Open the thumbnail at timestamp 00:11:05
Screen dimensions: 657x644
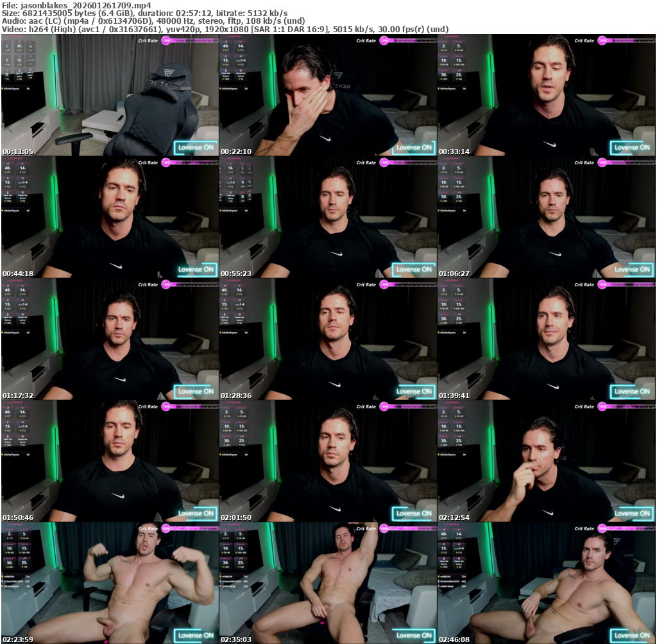110,95
